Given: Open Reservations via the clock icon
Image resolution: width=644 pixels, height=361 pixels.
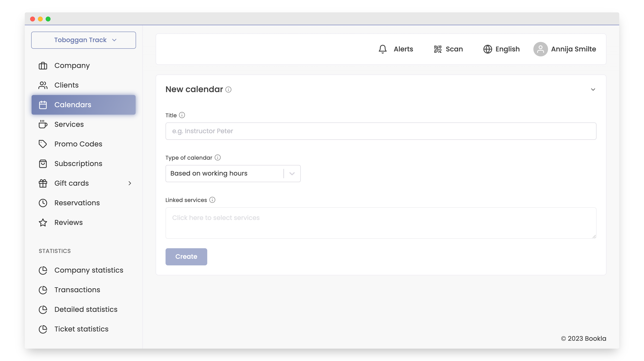Looking at the screenshot, I should [43, 203].
